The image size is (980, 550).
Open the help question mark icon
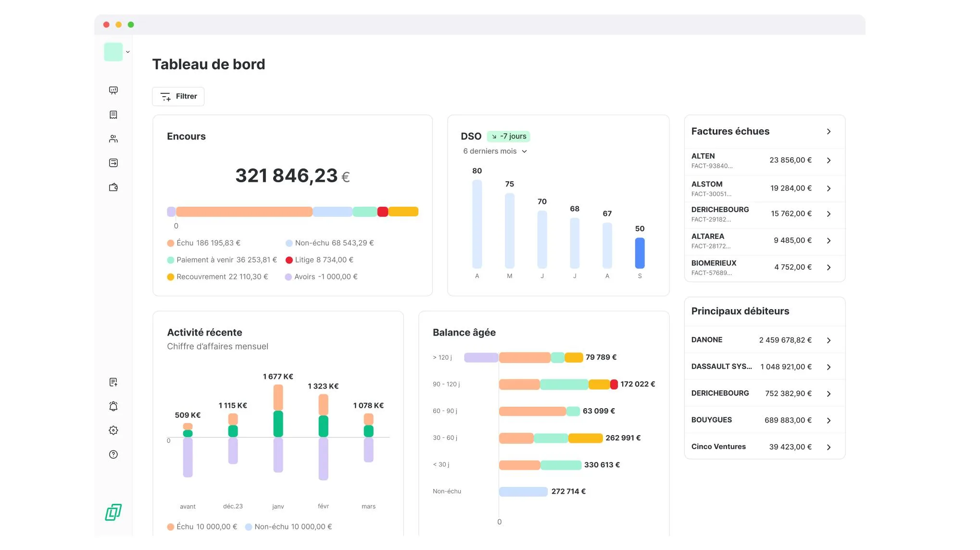click(x=113, y=454)
